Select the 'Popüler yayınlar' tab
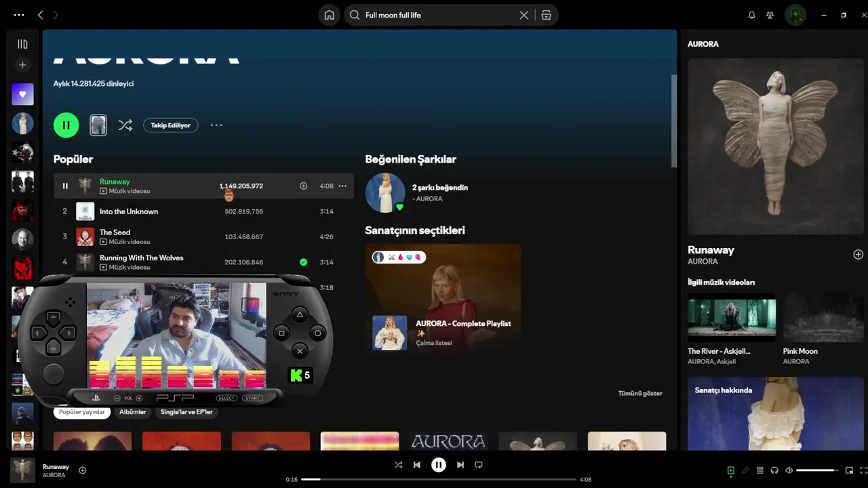868x488 pixels. point(82,412)
